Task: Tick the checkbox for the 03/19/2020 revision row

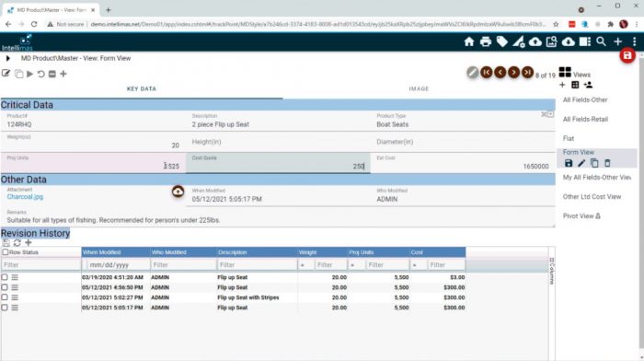Action: pyautogui.click(x=5, y=277)
